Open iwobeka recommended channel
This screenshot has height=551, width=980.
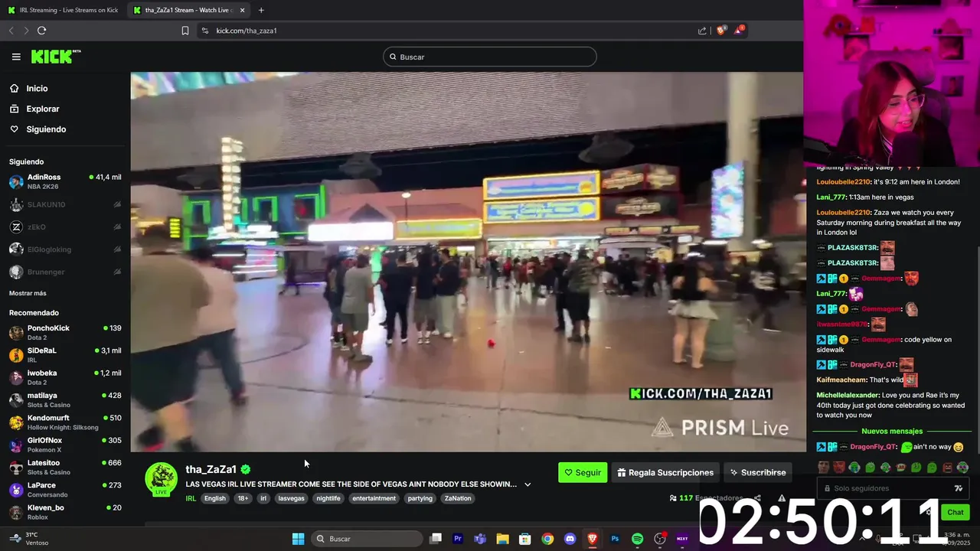pyautogui.click(x=65, y=377)
